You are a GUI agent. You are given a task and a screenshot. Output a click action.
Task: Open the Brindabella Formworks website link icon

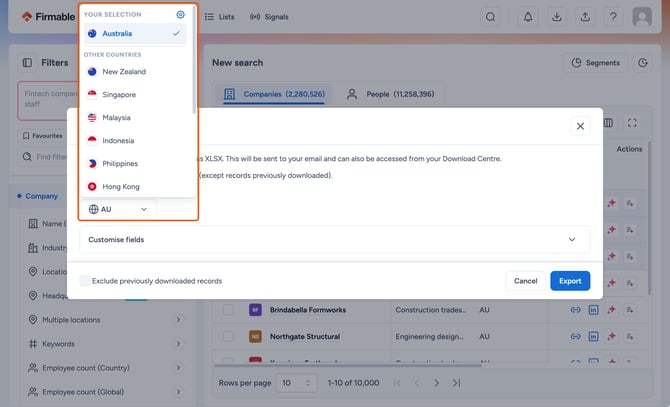[576, 310]
